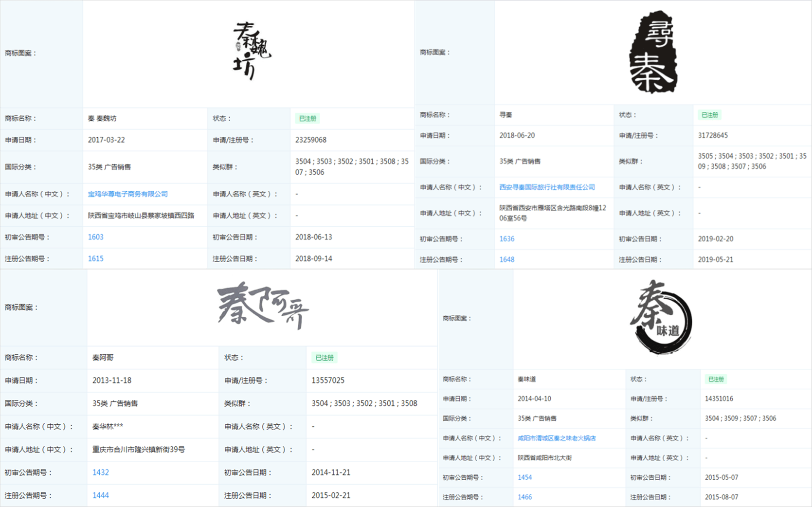Click the 已注册 status badge for 秦味道
The width and height of the screenshot is (812, 507).
pos(716,380)
